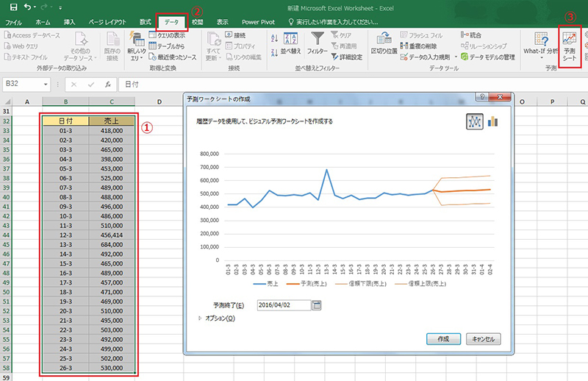The width and height of the screenshot is (588, 381).
Task: Click the select-all corner button
Action: 7,102
